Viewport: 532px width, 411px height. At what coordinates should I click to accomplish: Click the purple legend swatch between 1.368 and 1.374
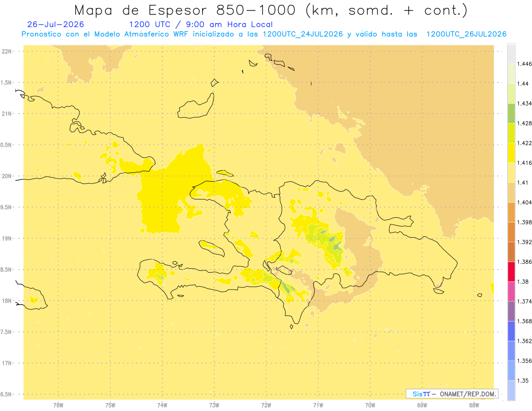[511, 311]
